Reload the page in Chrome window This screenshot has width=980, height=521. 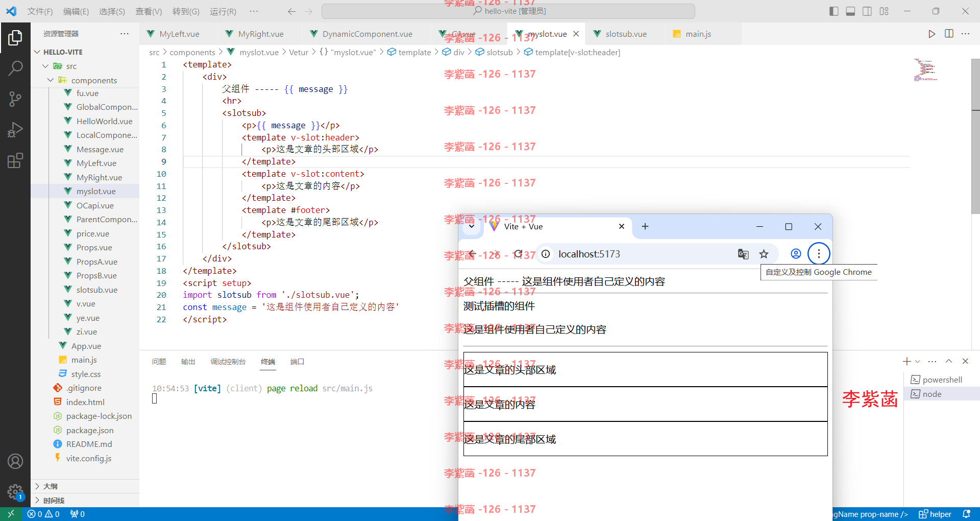[x=518, y=254]
